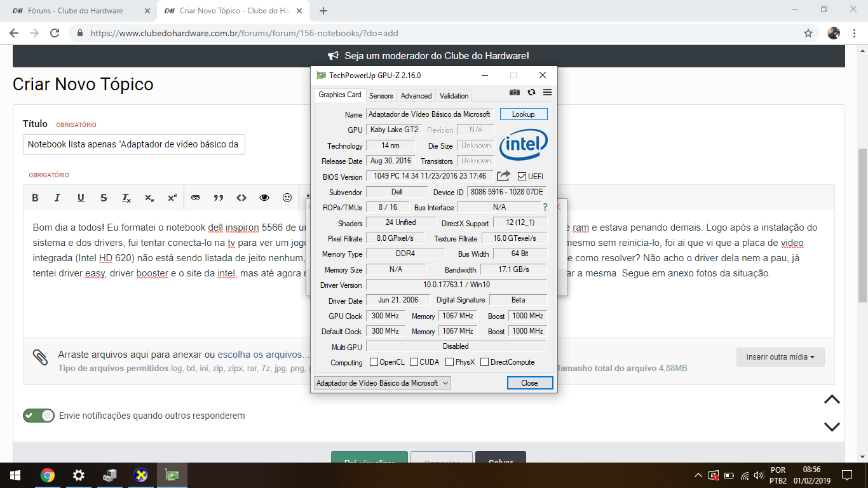Show hidden system tray icons

(x=698, y=475)
